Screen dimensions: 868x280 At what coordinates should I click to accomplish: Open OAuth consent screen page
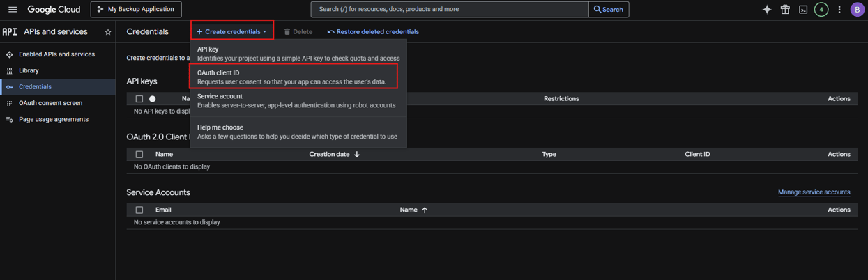[50, 103]
